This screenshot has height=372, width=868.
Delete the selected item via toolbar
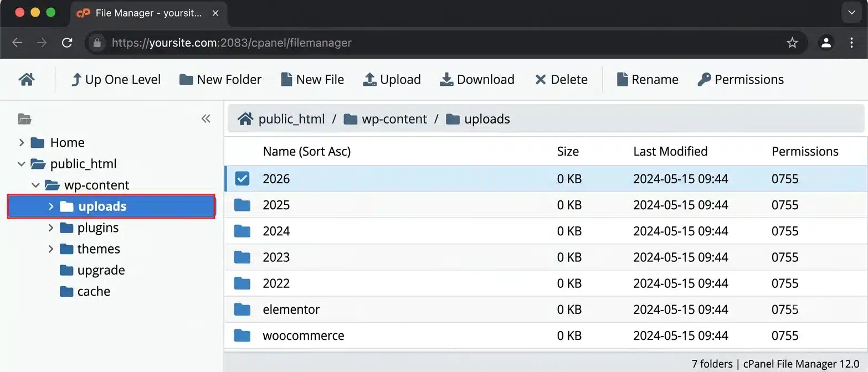coord(561,80)
